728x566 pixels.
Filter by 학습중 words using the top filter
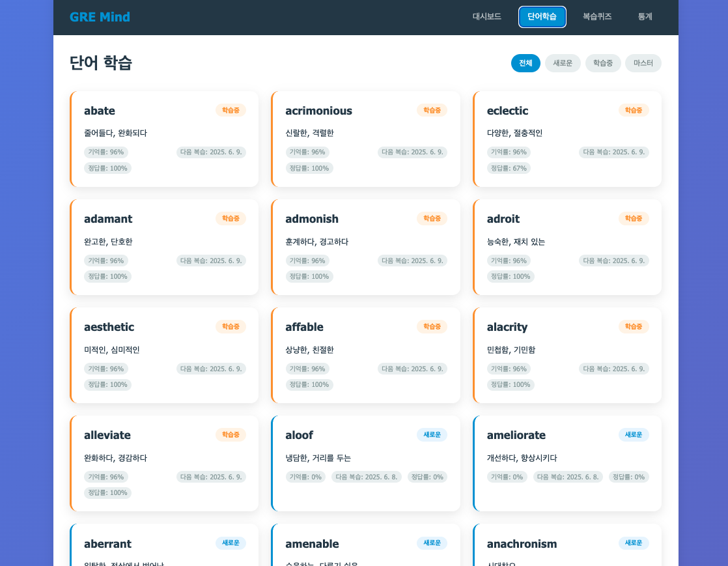coord(602,63)
